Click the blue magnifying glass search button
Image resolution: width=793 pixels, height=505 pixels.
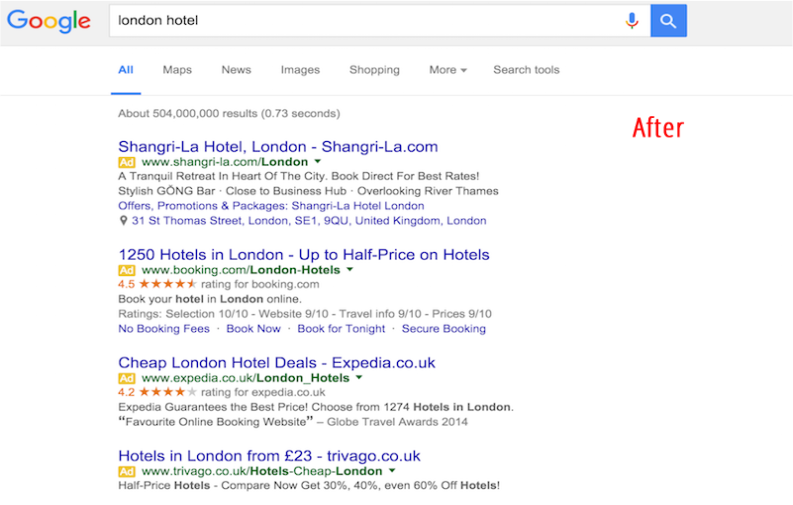(x=668, y=20)
